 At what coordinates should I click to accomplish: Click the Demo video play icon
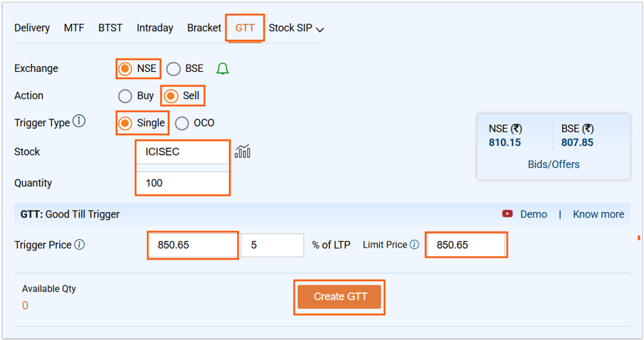[507, 214]
